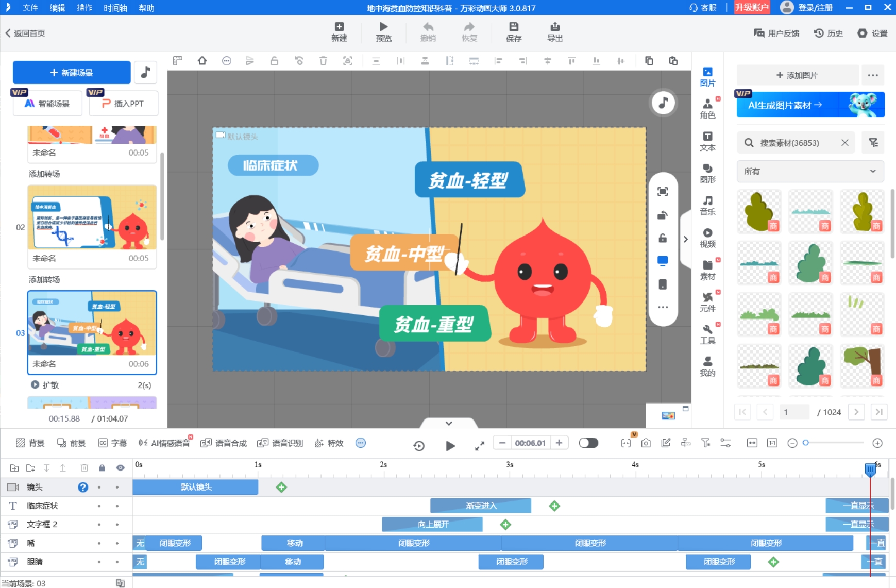Click the home icon in editing toolbar
The width and height of the screenshot is (896, 588).
click(202, 61)
